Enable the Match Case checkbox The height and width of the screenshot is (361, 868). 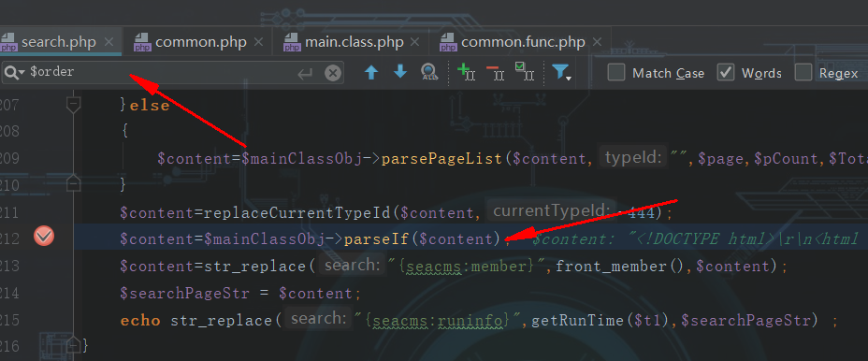coord(616,73)
